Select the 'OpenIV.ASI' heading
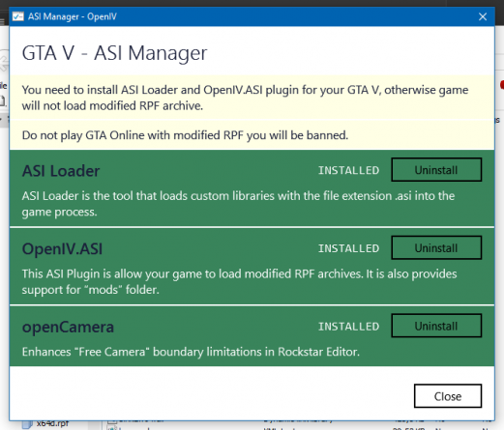The height and width of the screenshot is (430, 504). (62, 248)
